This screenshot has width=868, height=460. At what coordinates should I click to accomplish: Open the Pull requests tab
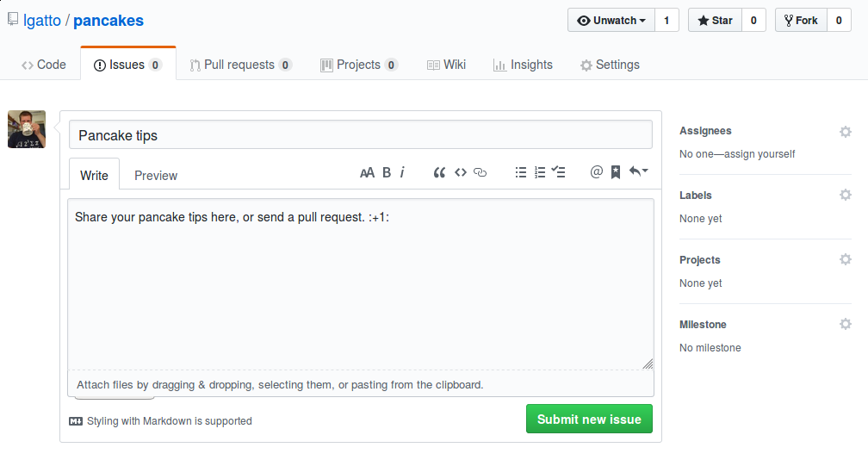pos(240,65)
